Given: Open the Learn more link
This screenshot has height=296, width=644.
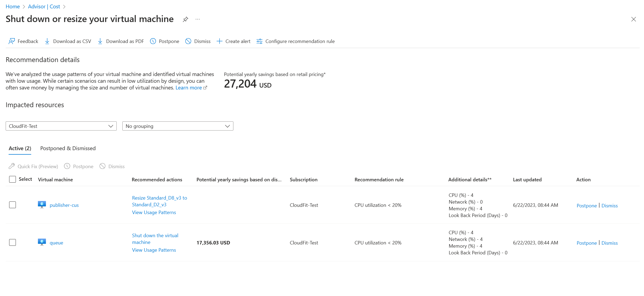Looking at the screenshot, I should [188, 88].
